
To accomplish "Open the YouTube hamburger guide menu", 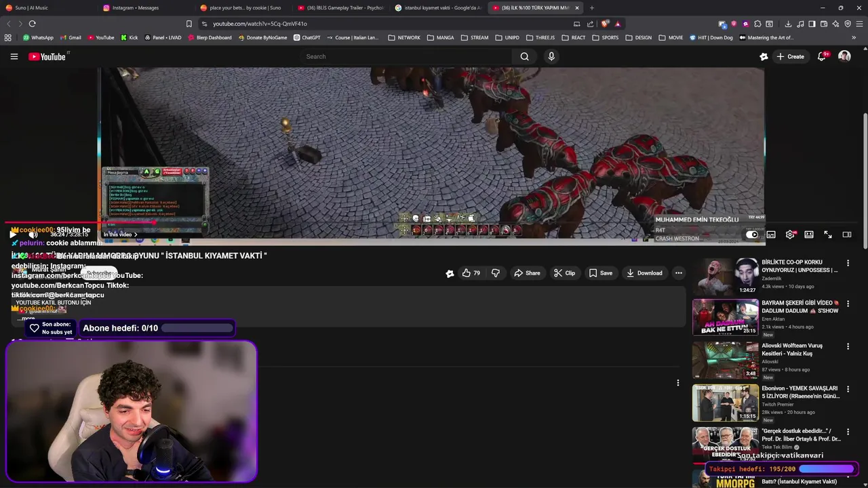I will 14,56.
